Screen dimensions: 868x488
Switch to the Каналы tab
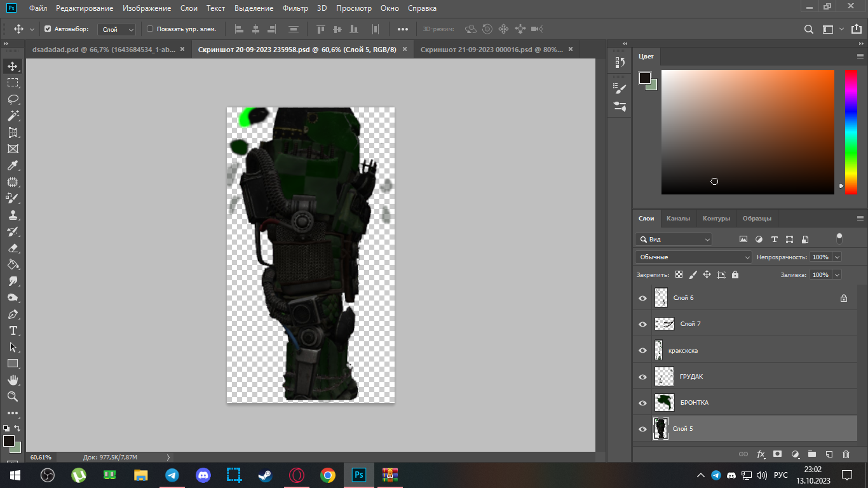[678, 219]
